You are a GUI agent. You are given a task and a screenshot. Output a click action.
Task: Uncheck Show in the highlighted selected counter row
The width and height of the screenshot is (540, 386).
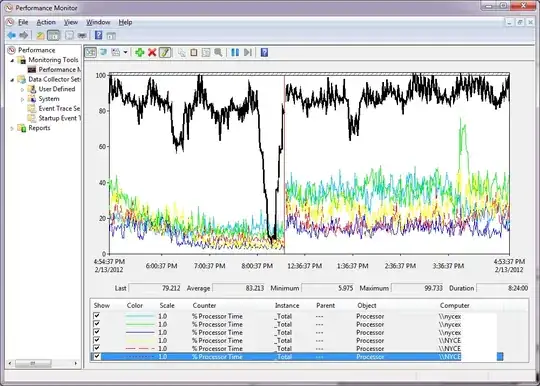click(x=97, y=356)
